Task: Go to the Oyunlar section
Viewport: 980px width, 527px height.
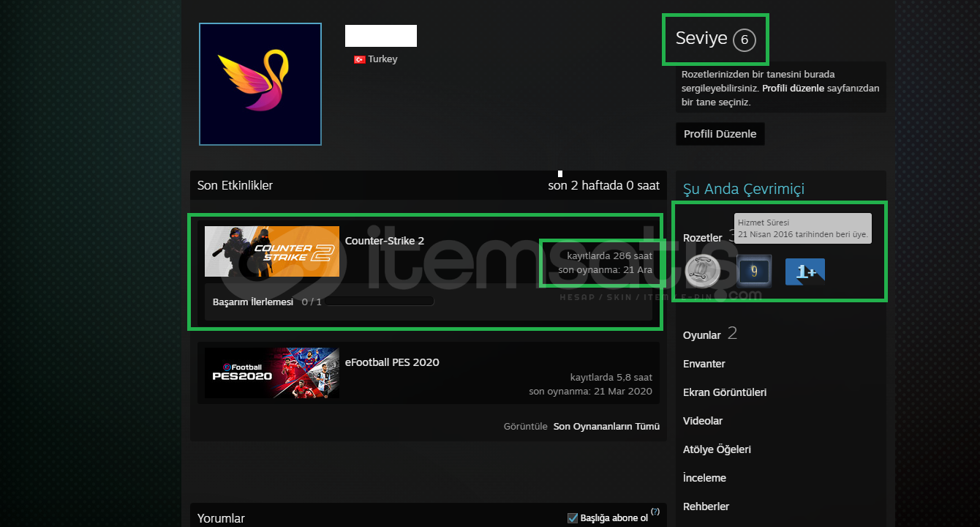Action: tap(702, 335)
